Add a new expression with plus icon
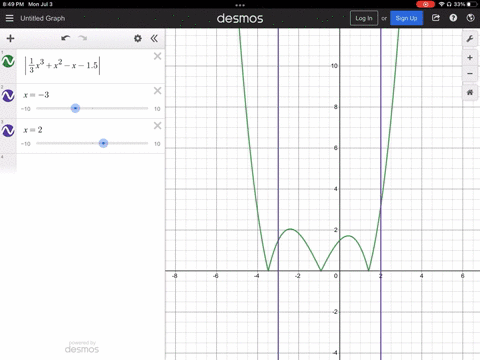This screenshot has width=480, height=360. pyautogui.click(x=10, y=38)
